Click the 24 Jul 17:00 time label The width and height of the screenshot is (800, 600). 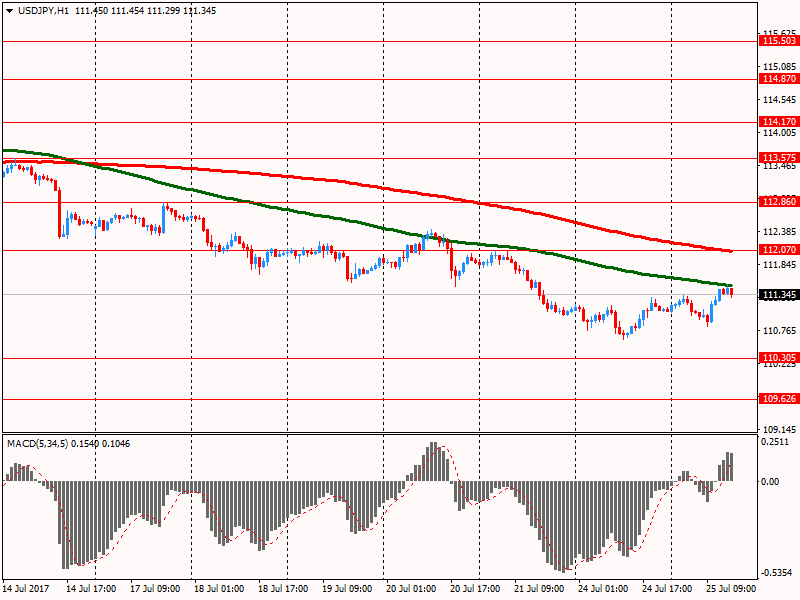point(667,588)
